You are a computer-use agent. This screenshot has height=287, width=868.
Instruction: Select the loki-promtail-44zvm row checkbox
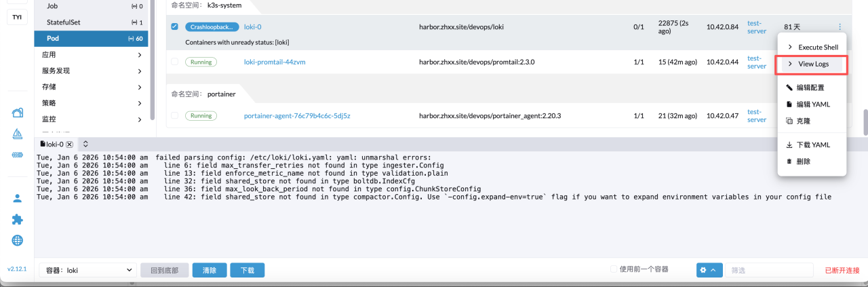pos(175,62)
